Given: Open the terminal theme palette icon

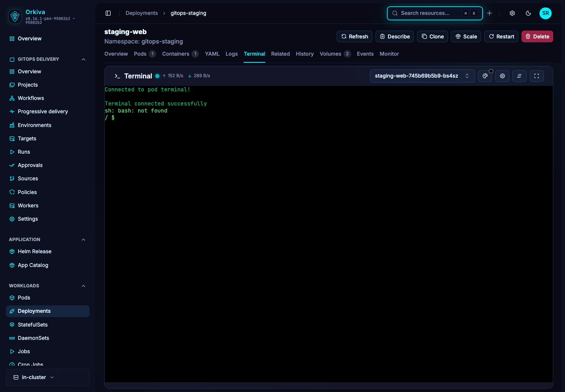Looking at the screenshot, I should click(x=485, y=76).
